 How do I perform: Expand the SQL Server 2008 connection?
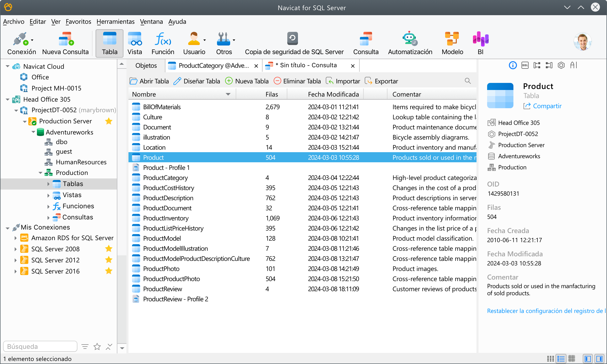[x=15, y=249]
